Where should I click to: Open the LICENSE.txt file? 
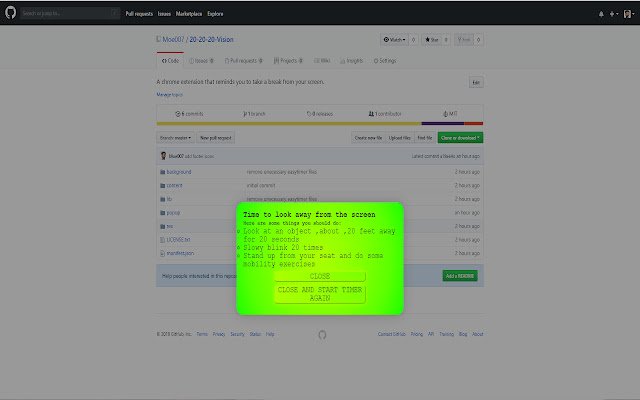tap(178, 240)
